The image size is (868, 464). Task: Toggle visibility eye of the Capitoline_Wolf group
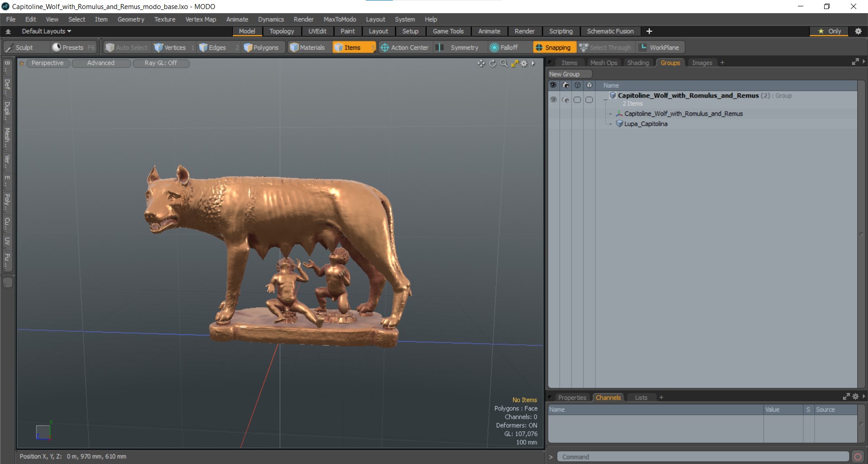(x=553, y=99)
